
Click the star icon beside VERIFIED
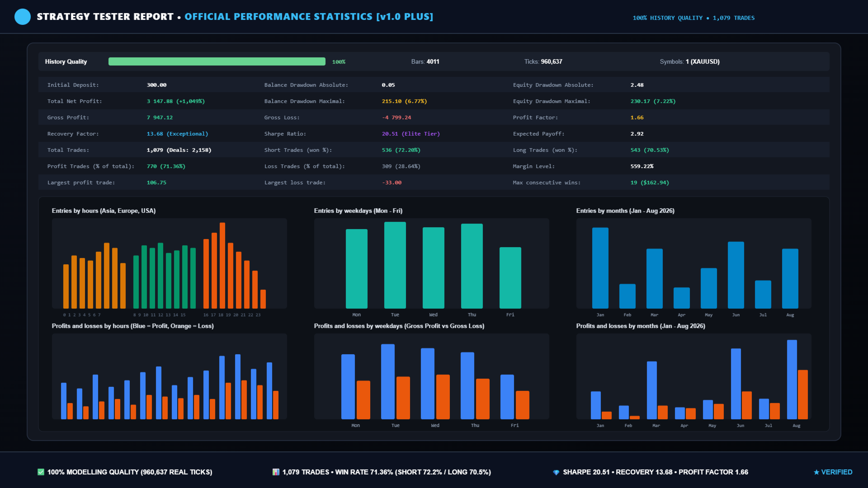[816, 472]
